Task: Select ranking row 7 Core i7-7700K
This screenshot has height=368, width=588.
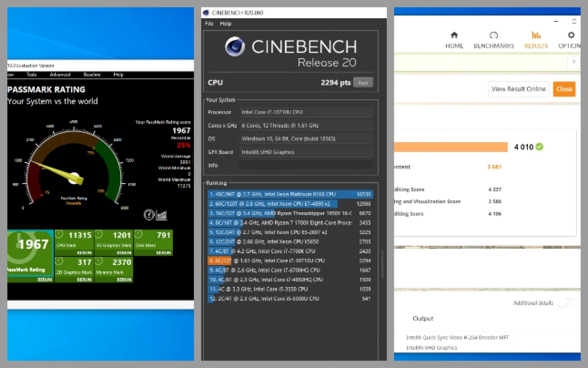Action: 290,251
